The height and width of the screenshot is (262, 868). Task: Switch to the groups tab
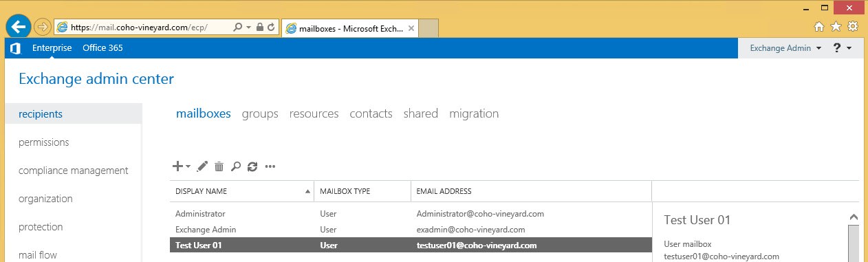coord(260,113)
